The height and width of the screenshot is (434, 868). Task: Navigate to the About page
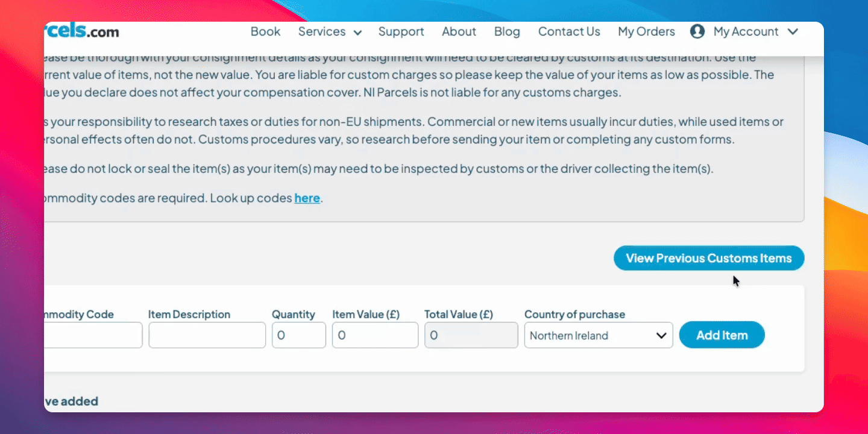(x=459, y=31)
